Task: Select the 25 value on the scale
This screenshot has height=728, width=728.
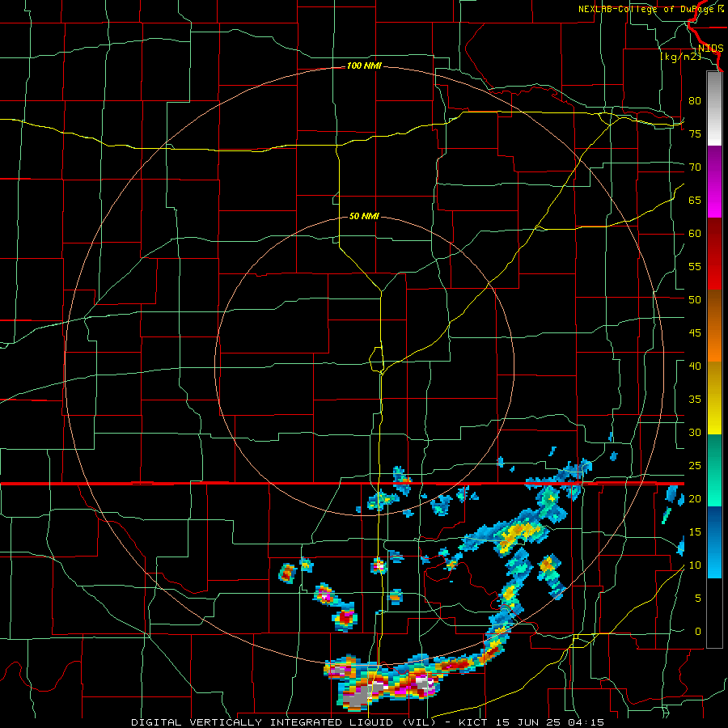Action: tap(695, 465)
